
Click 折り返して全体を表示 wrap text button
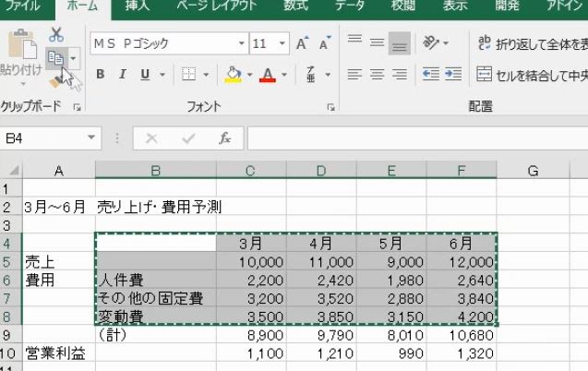point(533,44)
